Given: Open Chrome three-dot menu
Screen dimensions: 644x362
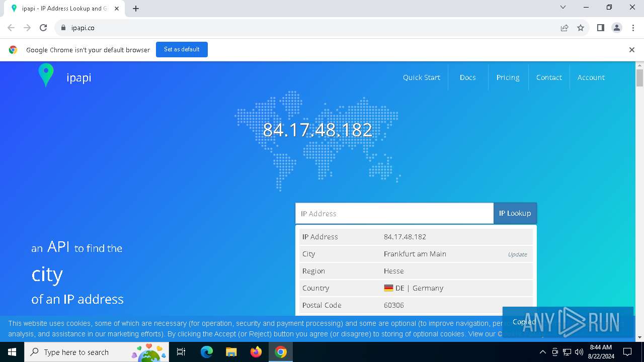Looking at the screenshot, I should [632, 28].
